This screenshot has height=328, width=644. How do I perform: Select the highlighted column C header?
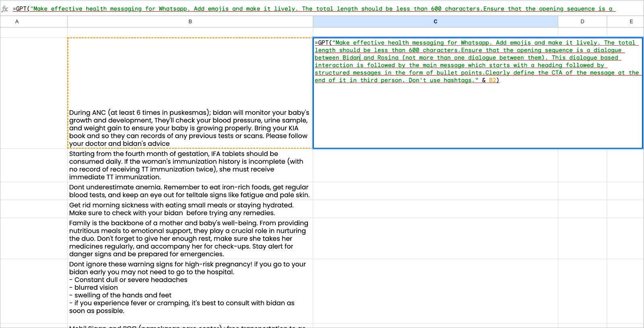click(x=435, y=21)
